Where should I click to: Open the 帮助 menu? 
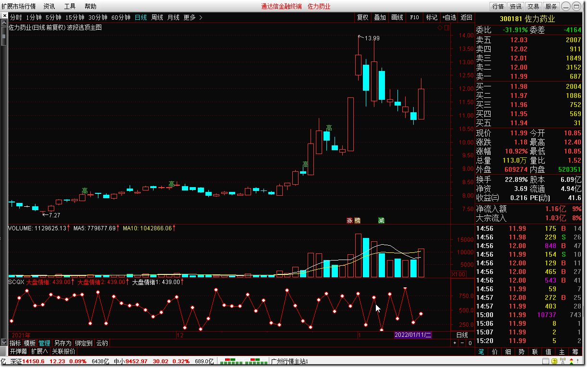[x=90, y=6]
